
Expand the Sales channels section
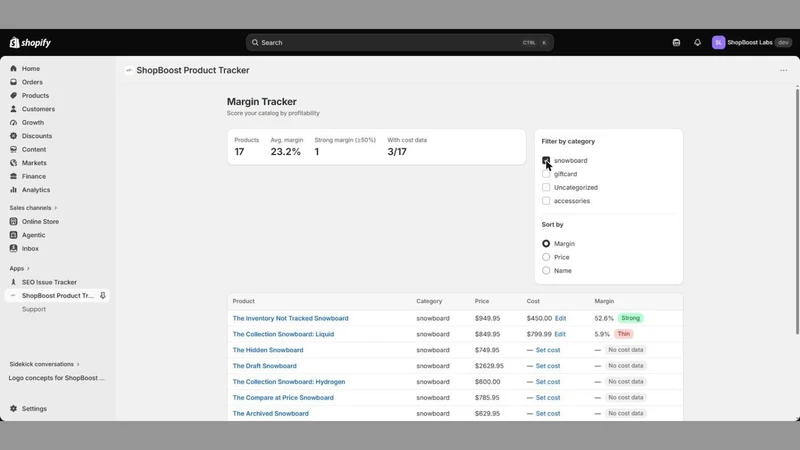point(33,208)
